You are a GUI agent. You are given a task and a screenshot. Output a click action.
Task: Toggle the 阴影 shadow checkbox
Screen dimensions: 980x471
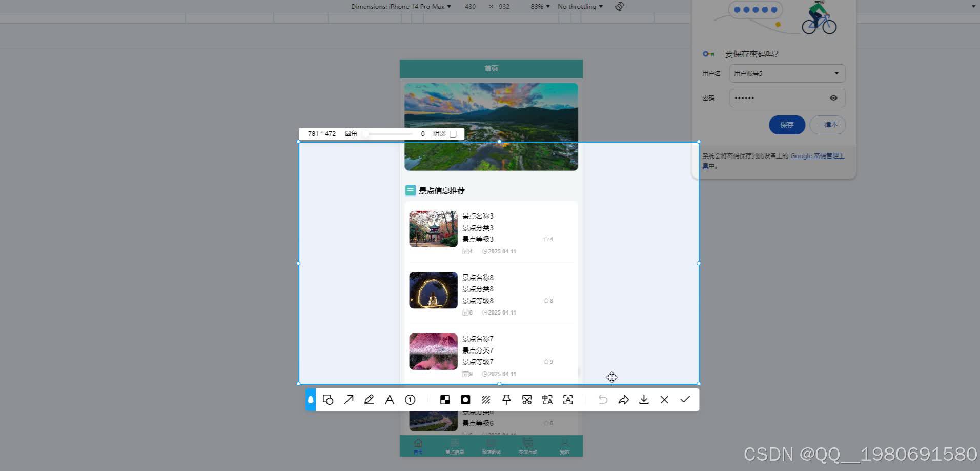point(453,133)
